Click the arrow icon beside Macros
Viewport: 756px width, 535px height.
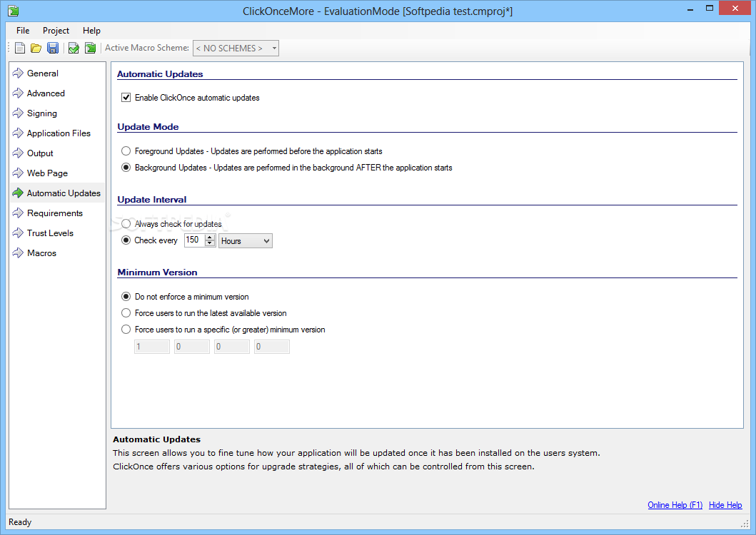click(18, 253)
